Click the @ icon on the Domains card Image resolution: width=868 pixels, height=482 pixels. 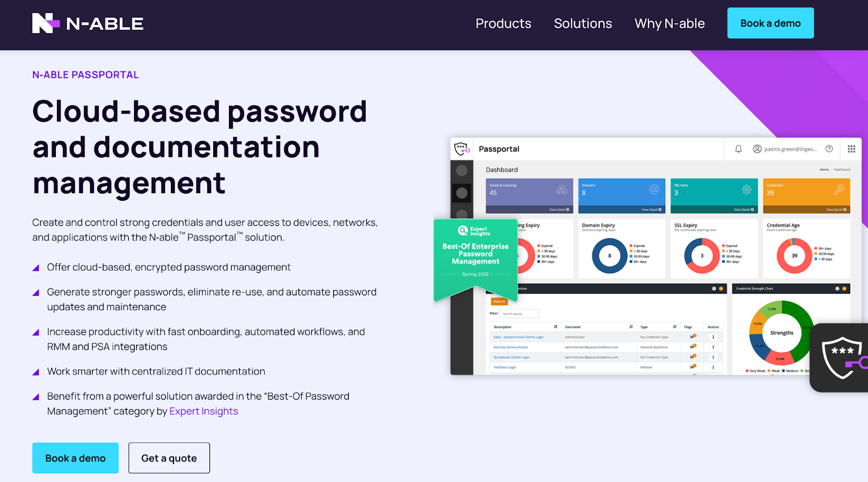point(654,189)
